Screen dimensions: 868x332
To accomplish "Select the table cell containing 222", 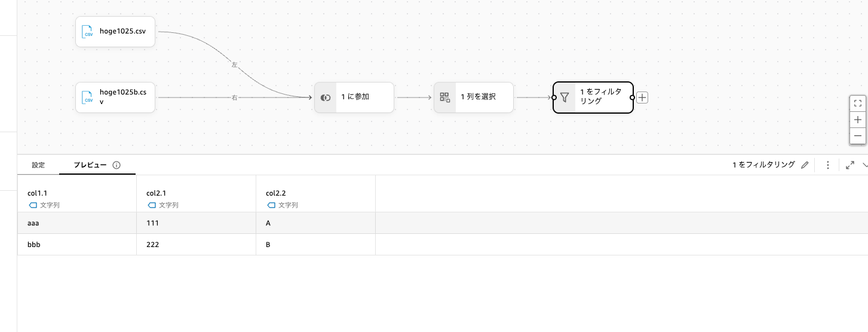I will click(153, 245).
